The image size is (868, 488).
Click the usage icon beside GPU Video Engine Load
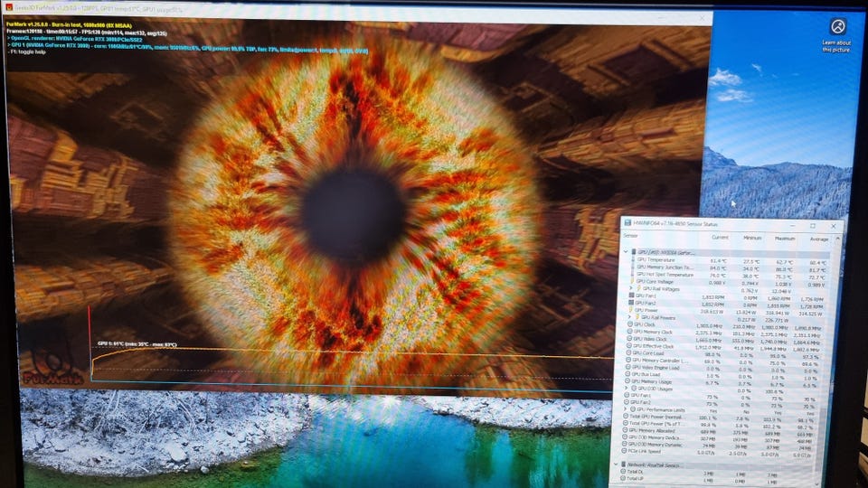click(x=627, y=367)
